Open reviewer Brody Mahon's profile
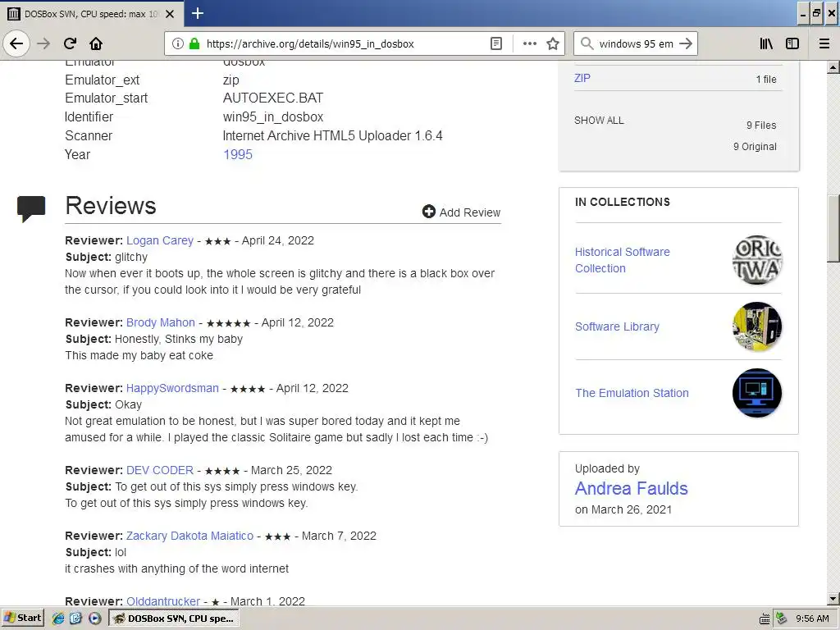This screenshot has height=630, width=840. (x=160, y=322)
